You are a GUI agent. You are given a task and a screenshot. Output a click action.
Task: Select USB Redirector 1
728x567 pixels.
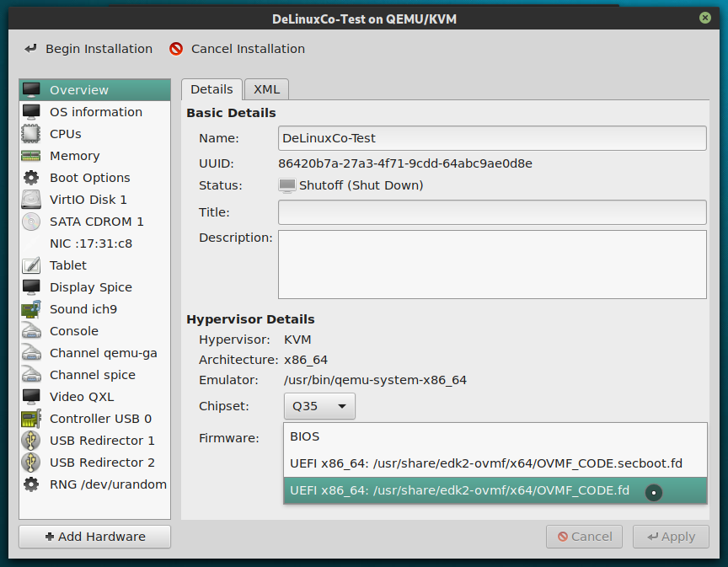click(x=100, y=440)
